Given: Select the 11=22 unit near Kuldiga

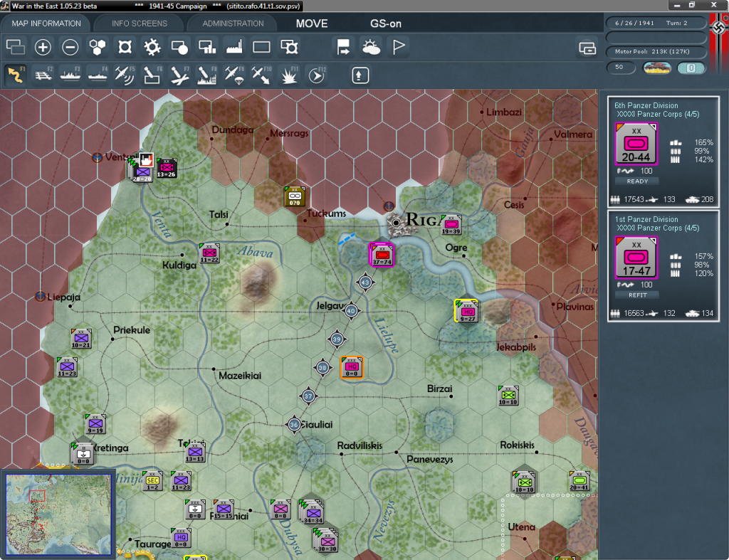Looking at the screenshot, I should coord(209,253).
